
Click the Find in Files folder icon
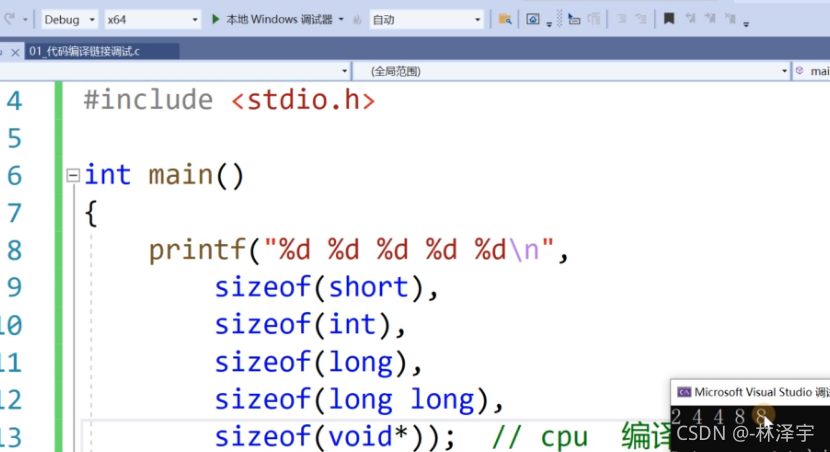click(x=505, y=20)
